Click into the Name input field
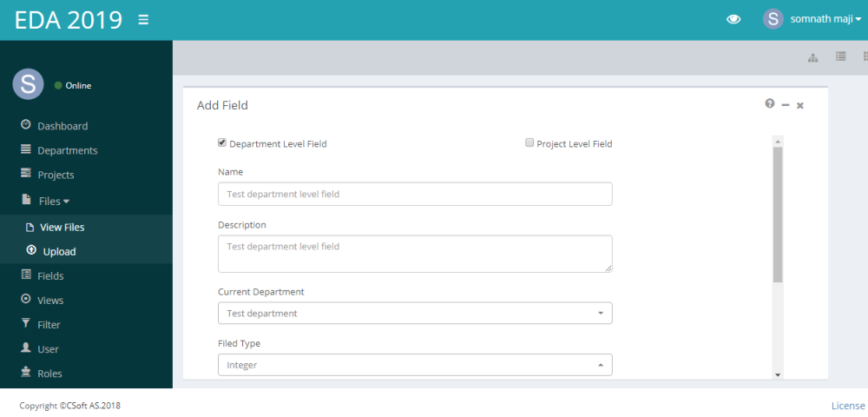868x417 pixels. [415, 194]
